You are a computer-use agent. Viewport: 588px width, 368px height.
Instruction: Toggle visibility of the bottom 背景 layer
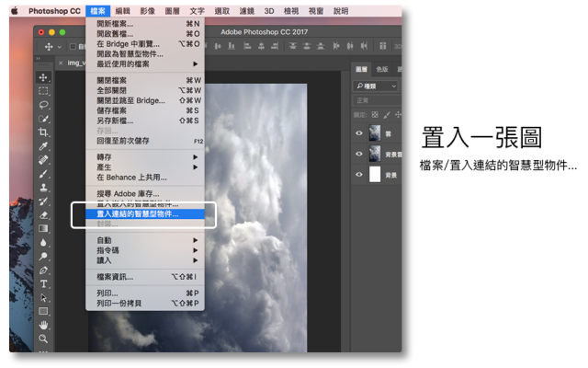pos(359,174)
